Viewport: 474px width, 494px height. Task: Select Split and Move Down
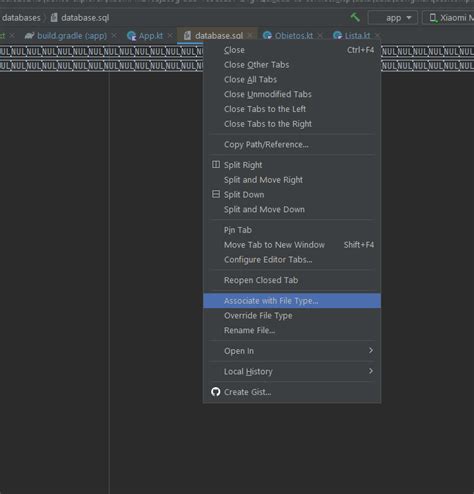pos(292,209)
